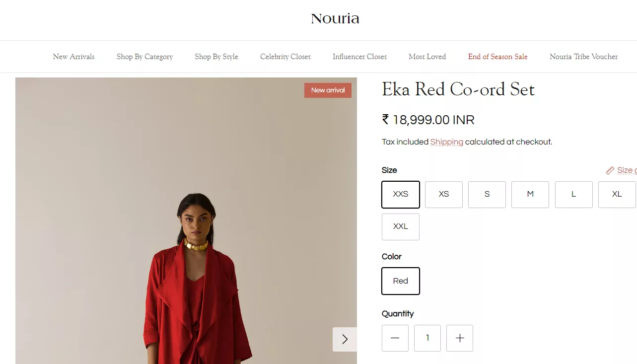Select size XXS

(401, 194)
